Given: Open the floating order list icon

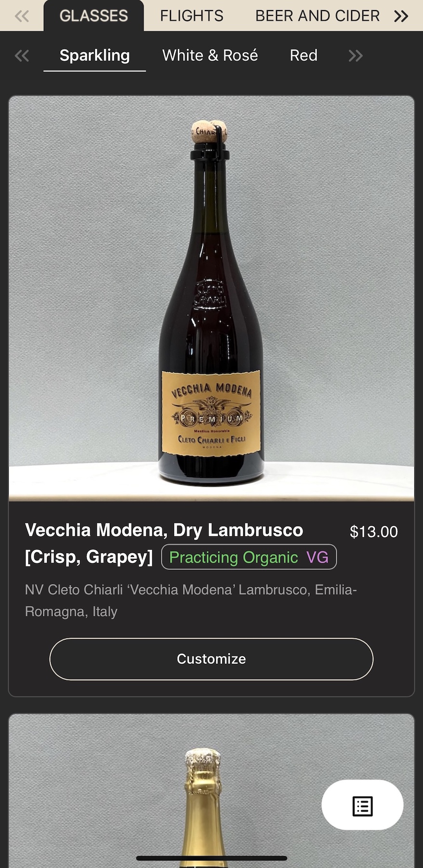Looking at the screenshot, I should pos(362,805).
